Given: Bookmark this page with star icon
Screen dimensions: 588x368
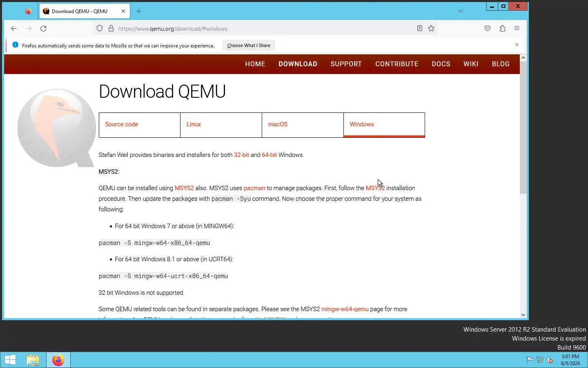Looking at the screenshot, I should click(431, 29).
